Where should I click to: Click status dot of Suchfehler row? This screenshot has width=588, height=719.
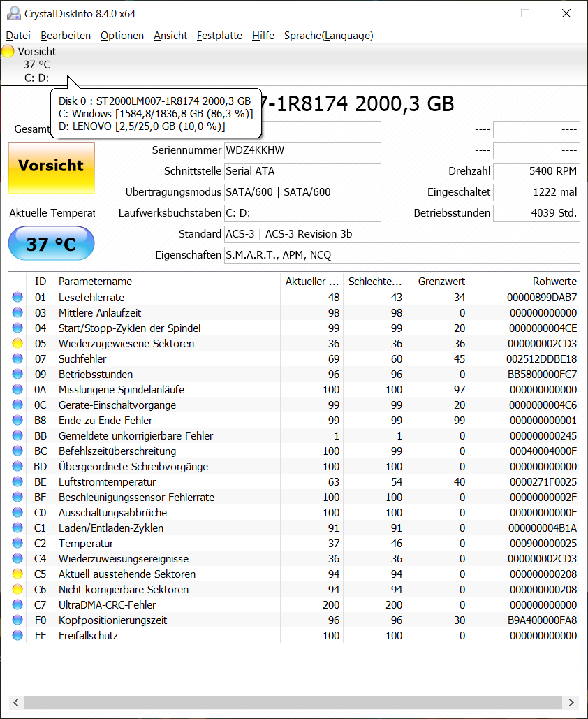tap(17, 358)
